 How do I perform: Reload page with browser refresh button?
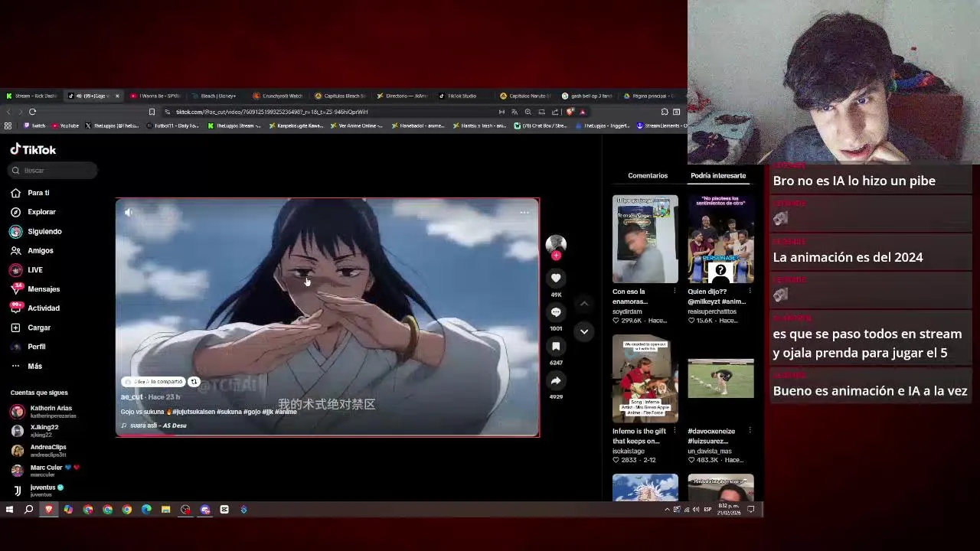(x=32, y=112)
